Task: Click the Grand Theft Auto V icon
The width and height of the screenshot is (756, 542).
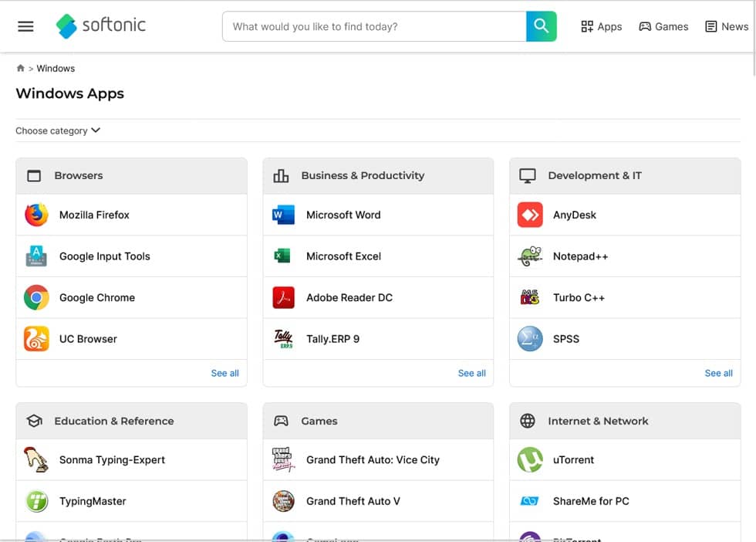Action: 284,501
